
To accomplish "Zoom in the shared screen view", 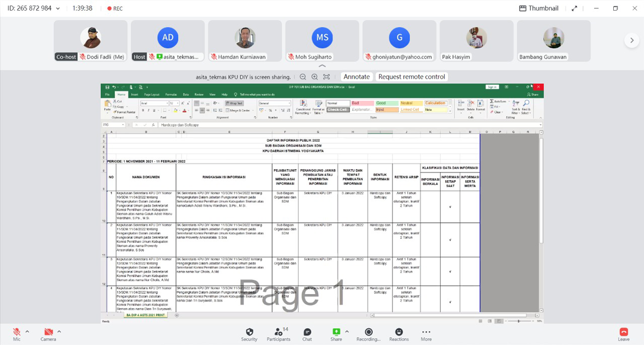I will [315, 77].
